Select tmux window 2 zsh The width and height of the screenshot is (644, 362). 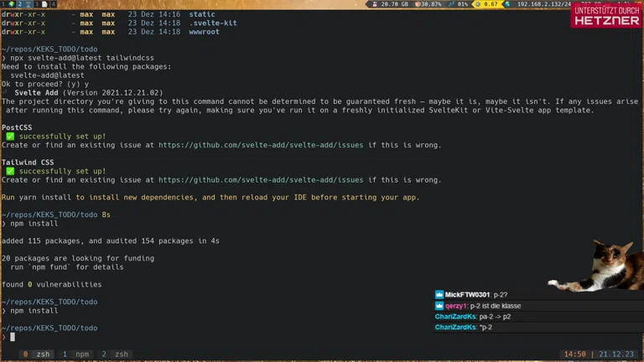[115, 354]
